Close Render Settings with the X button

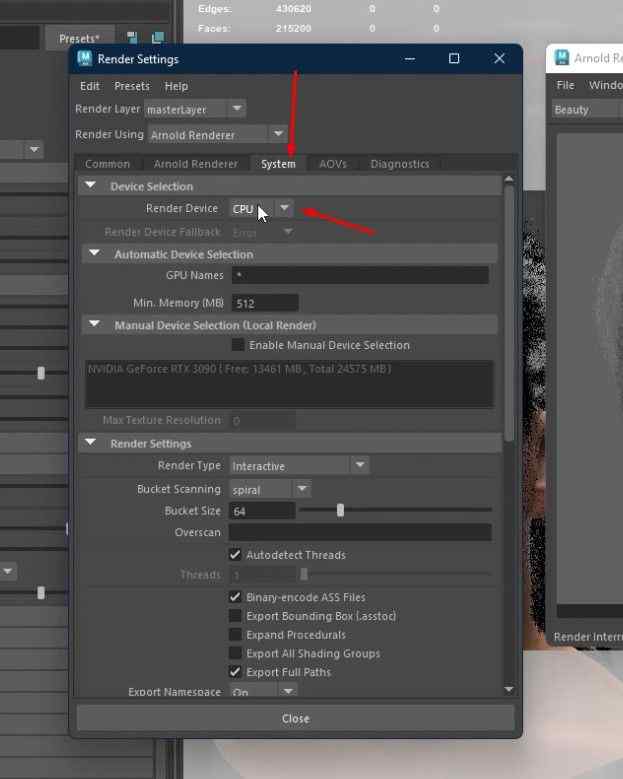click(499, 59)
